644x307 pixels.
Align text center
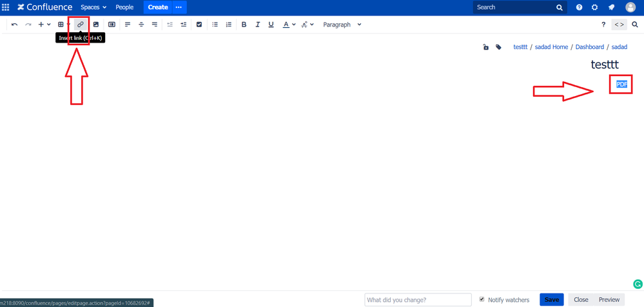pyautogui.click(x=141, y=25)
